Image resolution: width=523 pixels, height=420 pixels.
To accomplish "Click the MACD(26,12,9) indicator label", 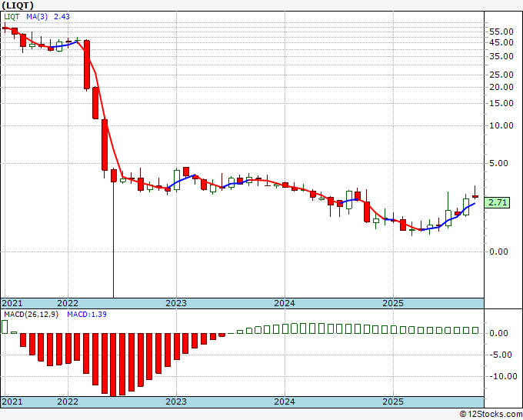I will (31, 315).
